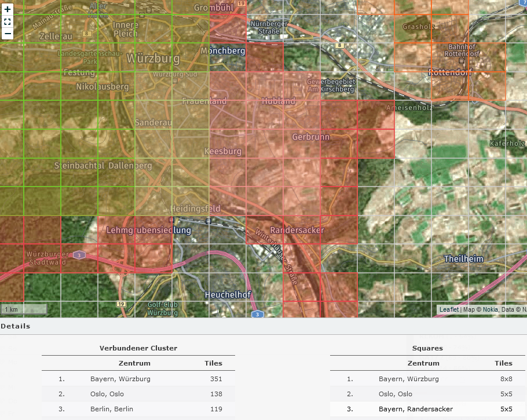Zoom out using the minus button
527x420 pixels.
(x=8, y=34)
